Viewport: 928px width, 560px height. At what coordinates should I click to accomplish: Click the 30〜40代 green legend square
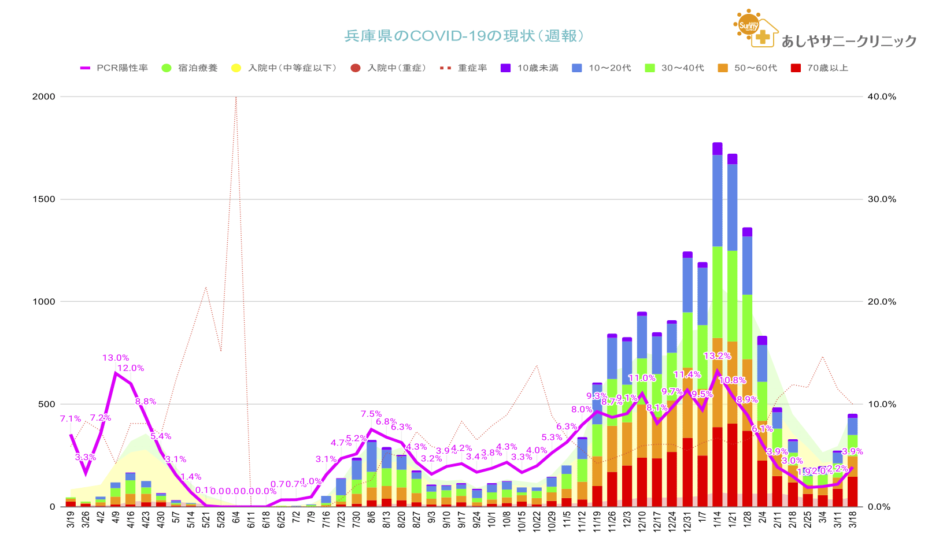pos(649,68)
